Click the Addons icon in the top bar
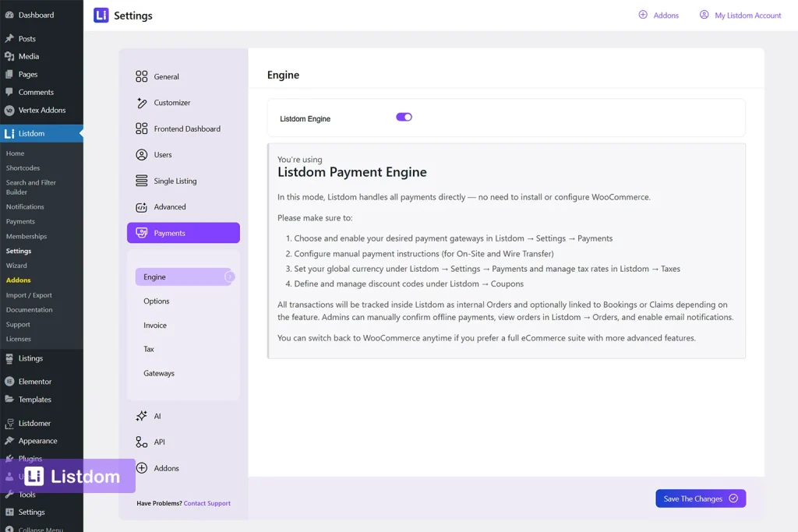 coord(659,14)
